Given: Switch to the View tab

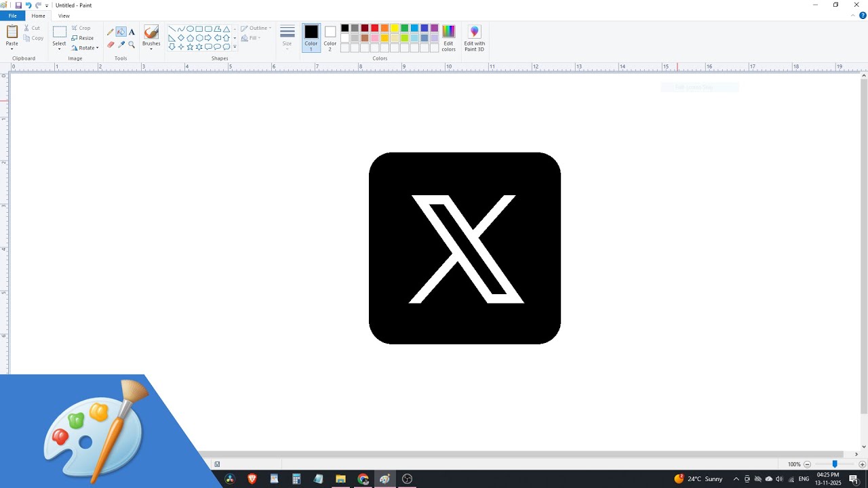Looking at the screenshot, I should pyautogui.click(x=64, y=16).
